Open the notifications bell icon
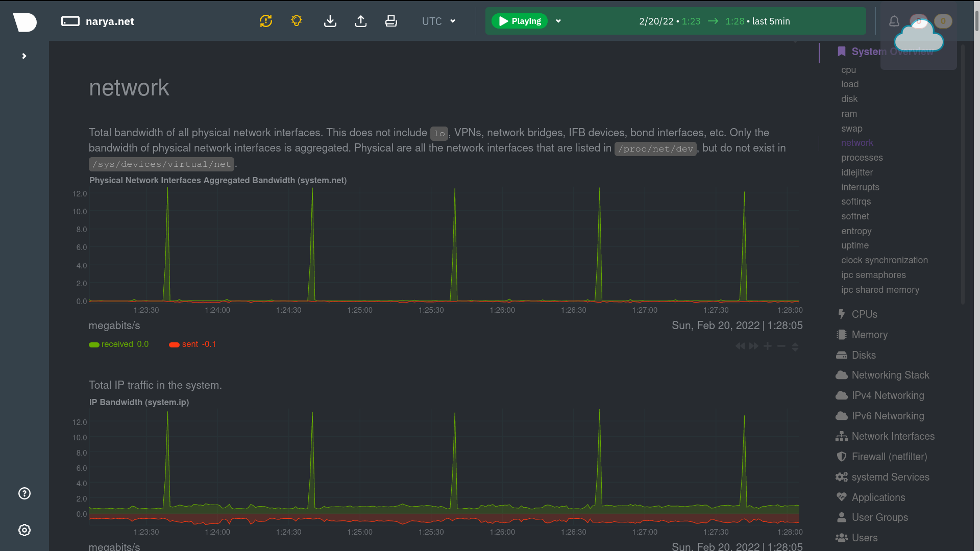980x551 pixels. coord(894,21)
